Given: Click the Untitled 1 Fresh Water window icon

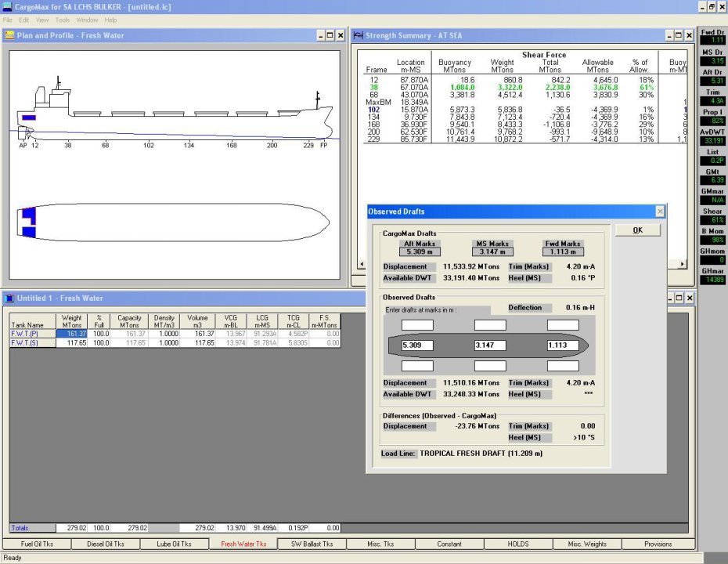Looking at the screenshot, I should point(9,298).
